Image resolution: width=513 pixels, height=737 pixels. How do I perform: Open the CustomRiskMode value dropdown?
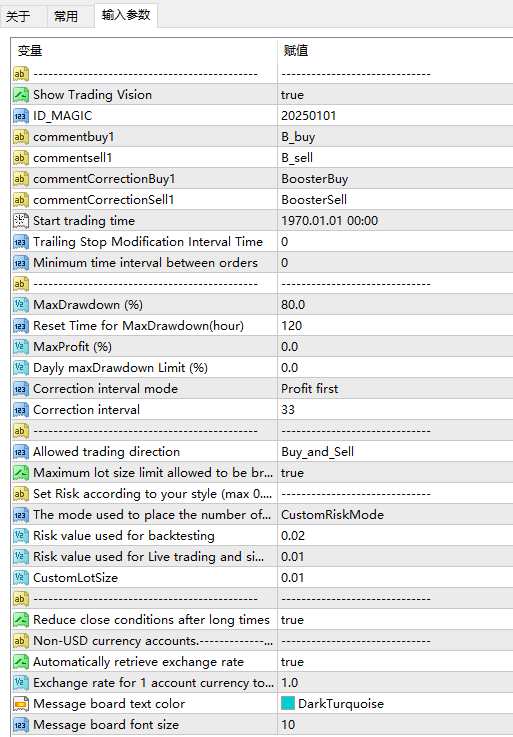[x=395, y=515]
